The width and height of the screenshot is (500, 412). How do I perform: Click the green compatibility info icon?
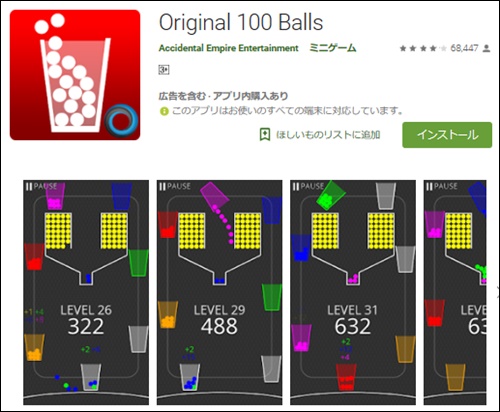click(164, 111)
